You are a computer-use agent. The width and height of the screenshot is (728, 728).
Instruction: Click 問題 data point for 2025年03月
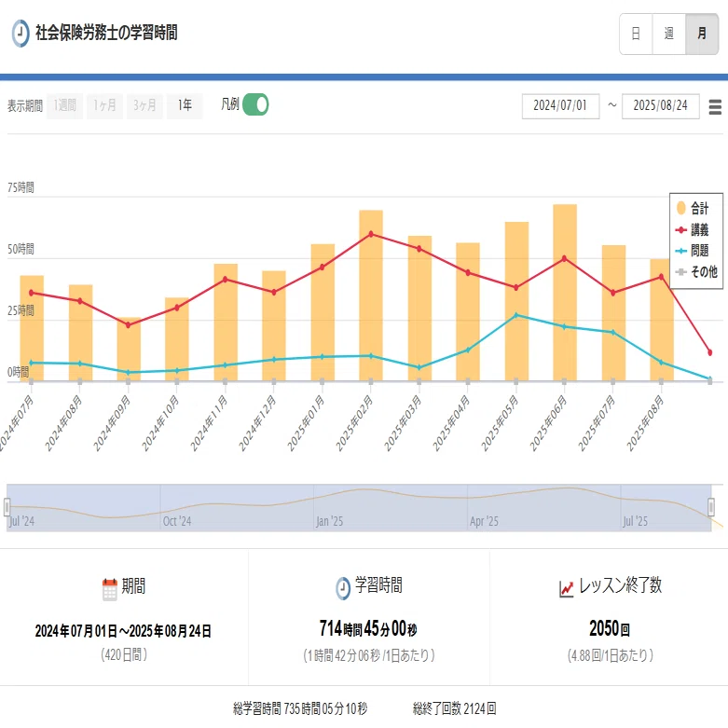tap(419, 367)
